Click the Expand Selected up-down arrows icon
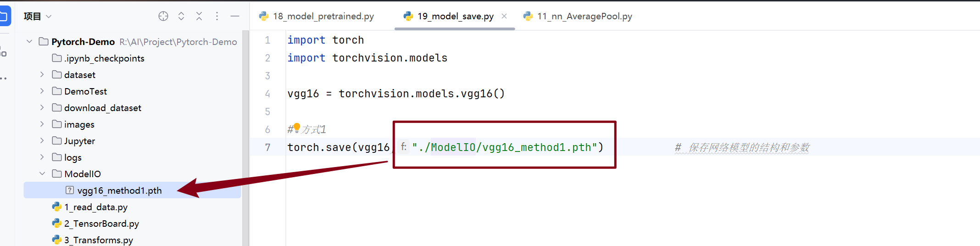 (181, 16)
